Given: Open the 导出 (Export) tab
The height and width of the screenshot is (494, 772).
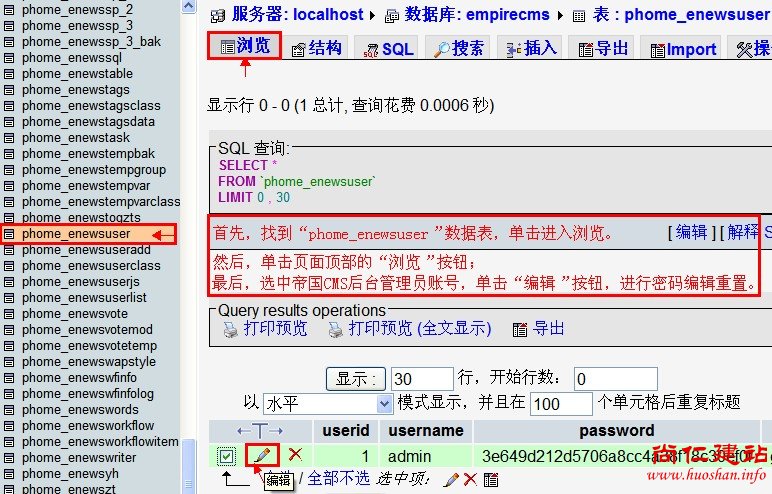Looking at the screenshot, I should point(602,48).
